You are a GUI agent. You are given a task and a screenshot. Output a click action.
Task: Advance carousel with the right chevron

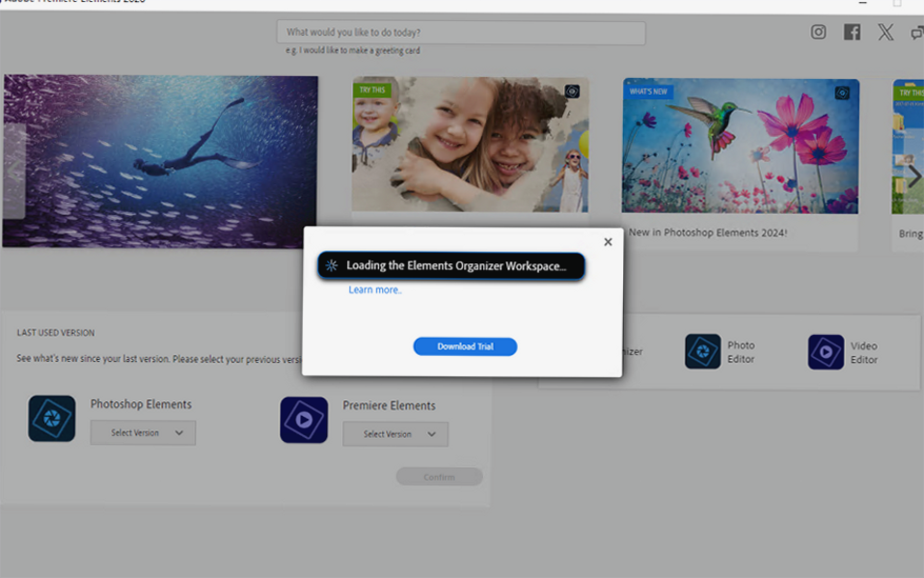pos(914,177)
